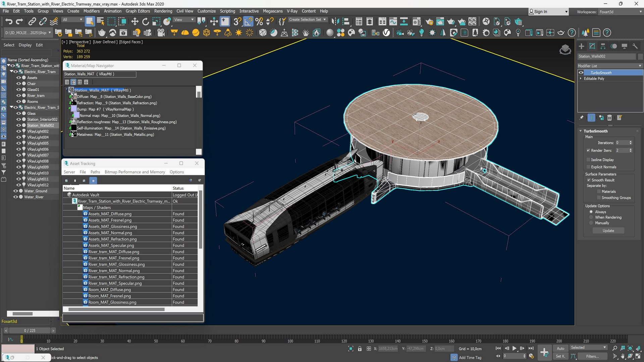Click the Set Keys large plus icon
The height and width of the screenshot is (362, 644).
click(x=544, y=352)
